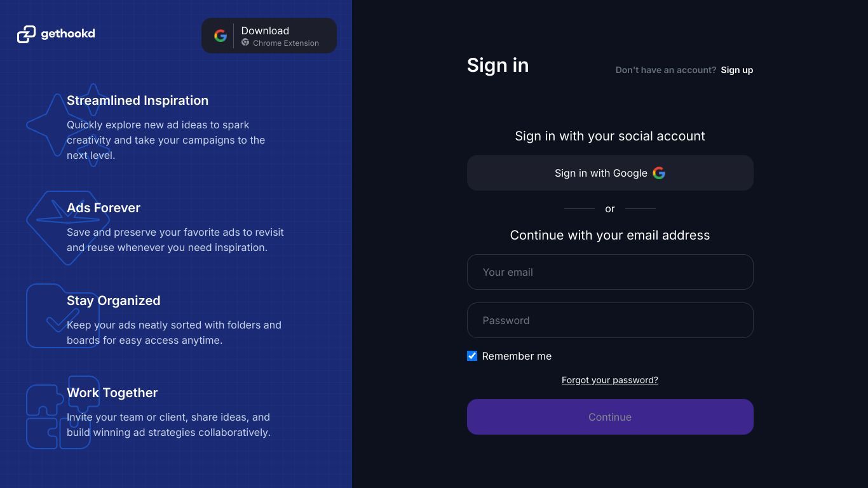868x488 pixels.
Task: Click the Ads Forever pin-shaped icon
Action: click(67, 227)
